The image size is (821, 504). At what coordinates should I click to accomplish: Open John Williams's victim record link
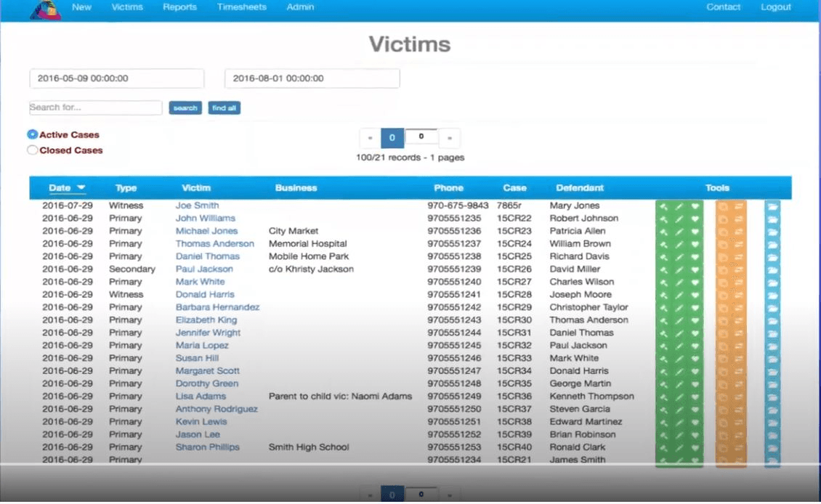click(205, 219)
